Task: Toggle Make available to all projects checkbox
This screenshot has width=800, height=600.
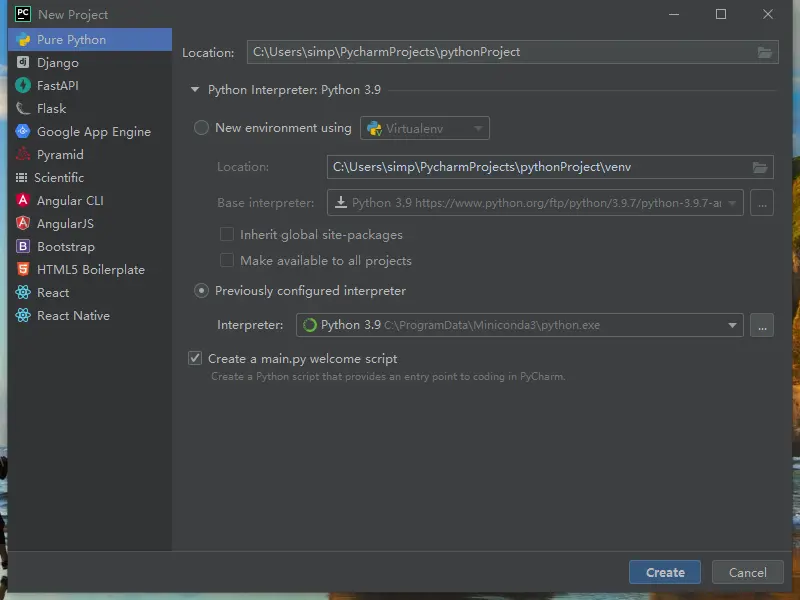Action: coord(227,260)
